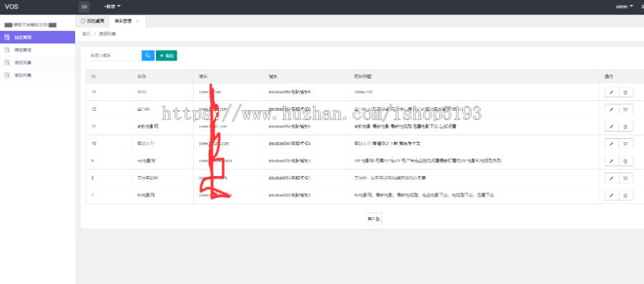Open the admin user dropdown
The image size is (644, 284).
tap(624, 6)
